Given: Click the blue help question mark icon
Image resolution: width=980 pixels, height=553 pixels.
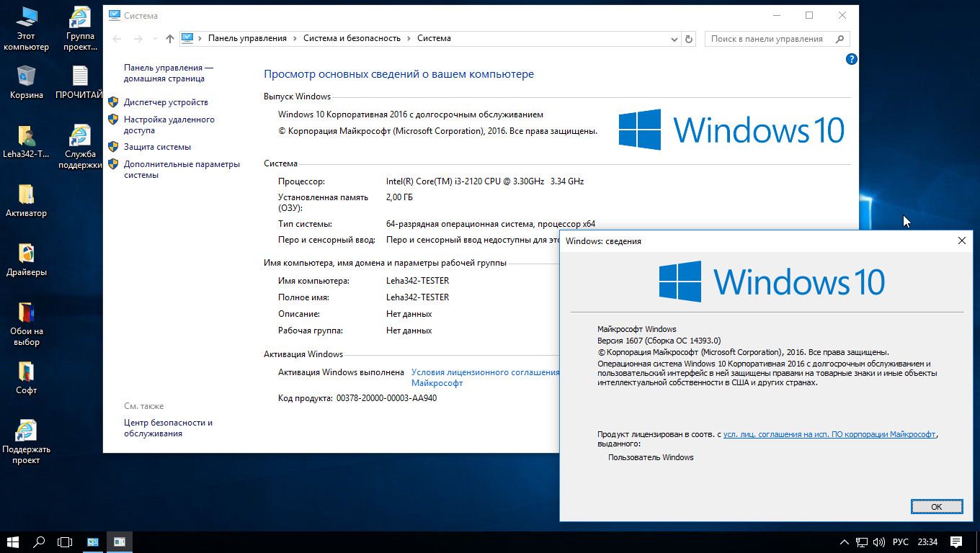Looking at the screenshot, I should (x=851, y=59).
